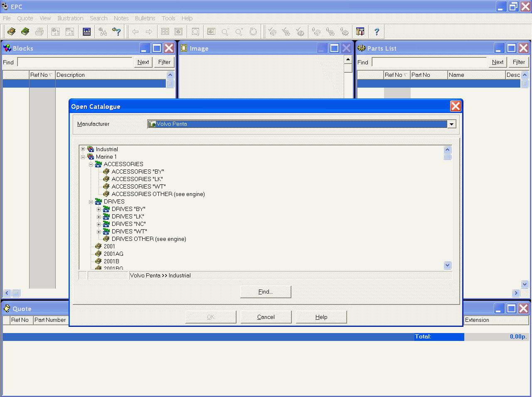This screenshot has width=532, height=397.
Task: Open the Illustration menu
Action: click(x=70, y=18)
